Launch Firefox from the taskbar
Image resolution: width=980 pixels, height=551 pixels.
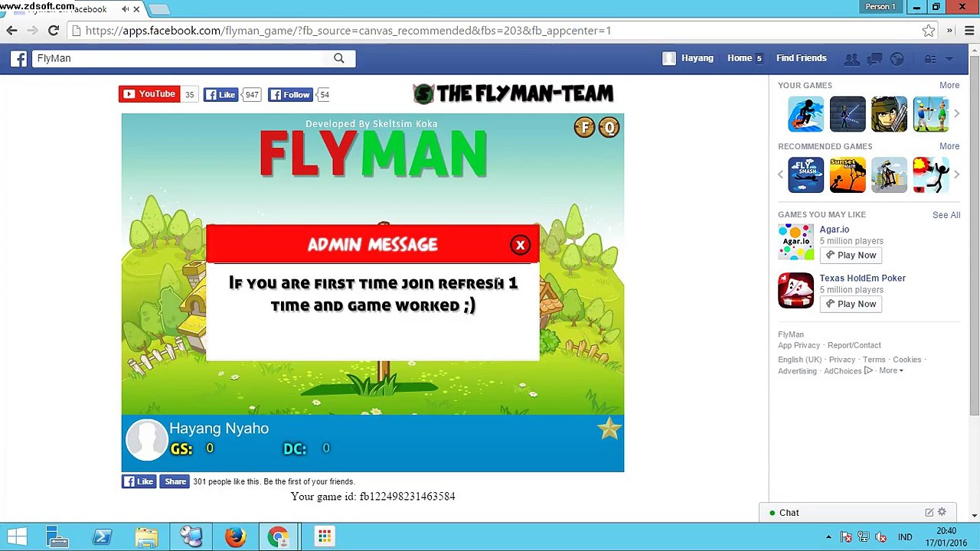click(x=235, y=537)
